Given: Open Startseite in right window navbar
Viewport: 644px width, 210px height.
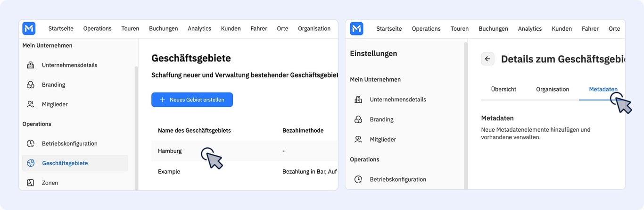Looking at the screenshot, I should click(389, 28).
